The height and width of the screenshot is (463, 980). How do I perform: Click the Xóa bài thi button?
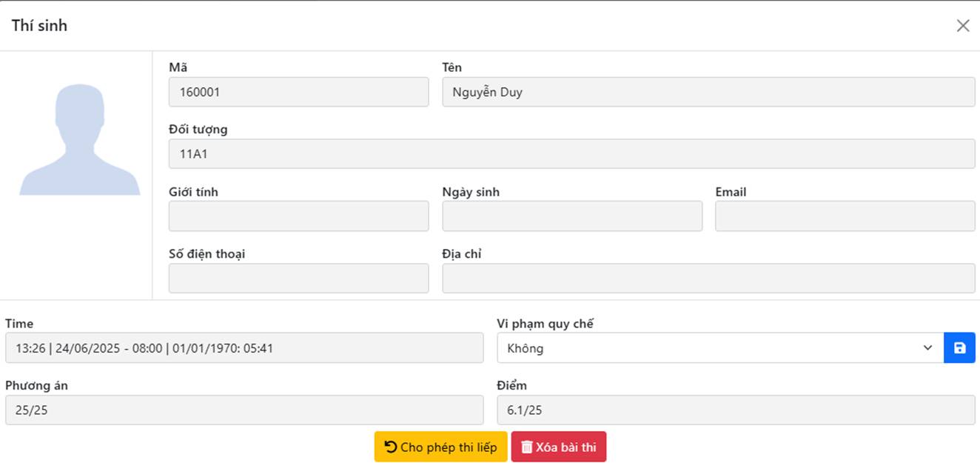(559, 447)
